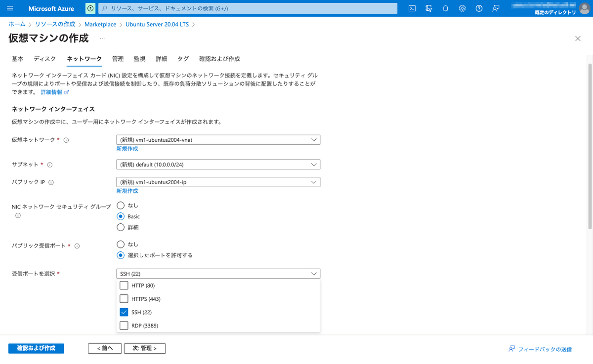Open the Azure portal hamburger menu
Viewport: 593px width, 364px height.
[10, 8]
